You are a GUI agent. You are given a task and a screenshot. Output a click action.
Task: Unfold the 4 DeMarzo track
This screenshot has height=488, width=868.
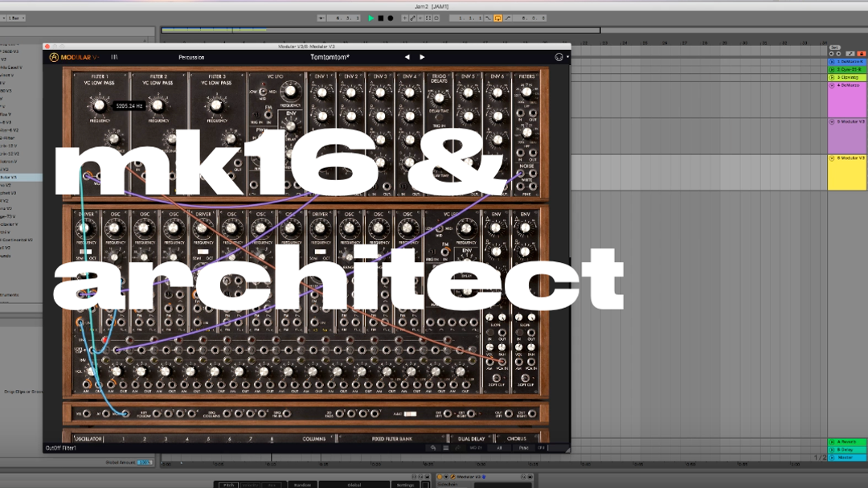[x=832, y=84]
